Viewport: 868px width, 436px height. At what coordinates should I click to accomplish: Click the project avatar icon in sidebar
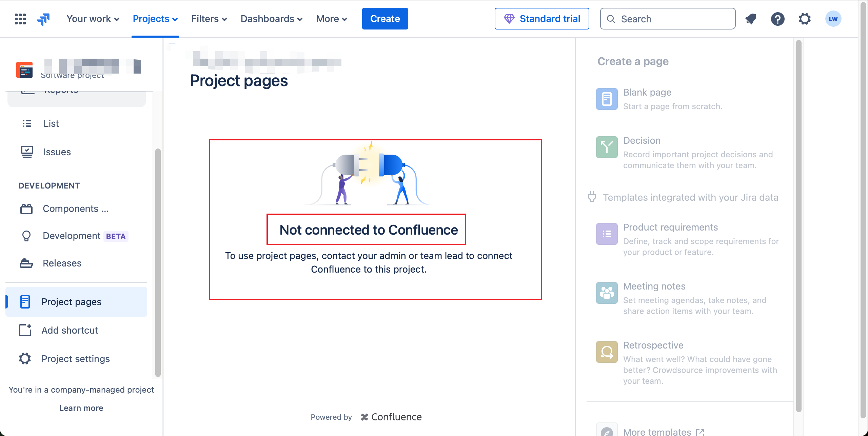24,70
